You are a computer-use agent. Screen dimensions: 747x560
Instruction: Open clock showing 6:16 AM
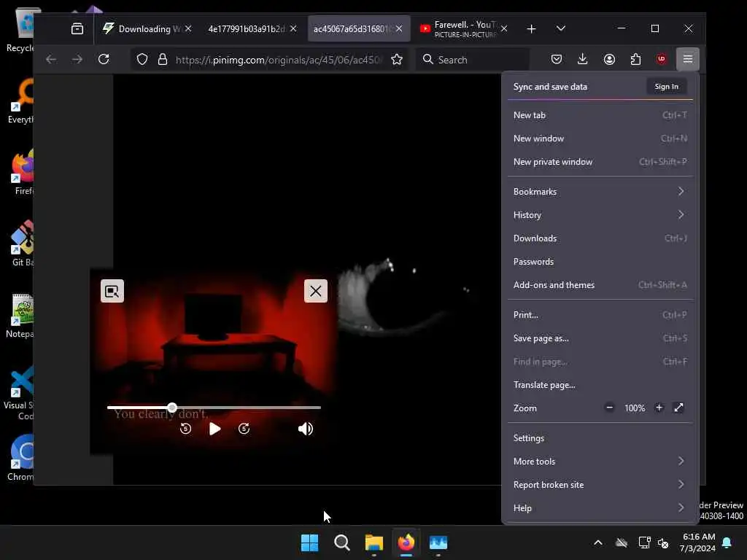tap(698, 542)
